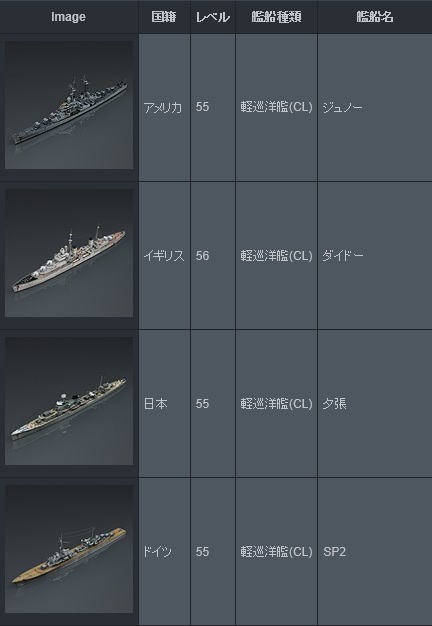Select the ship name ダイドー
The width and height of the screenshot is (432, 626).
tap(343, 256)
